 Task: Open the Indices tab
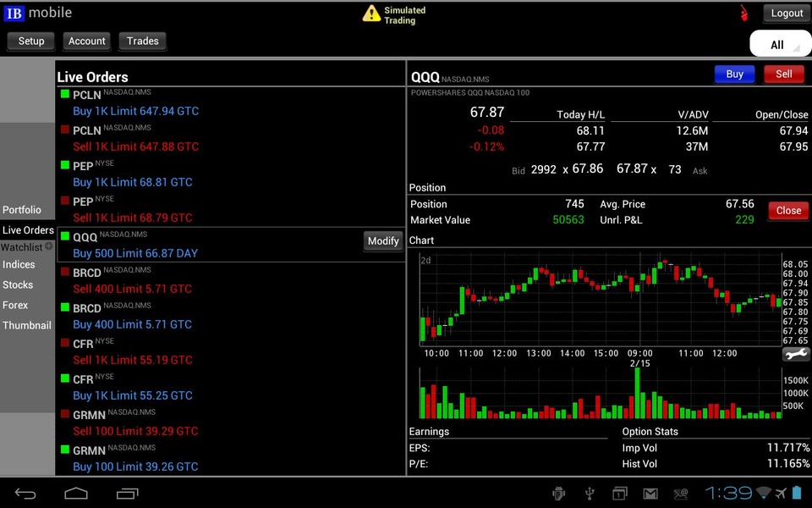[19, 264]
